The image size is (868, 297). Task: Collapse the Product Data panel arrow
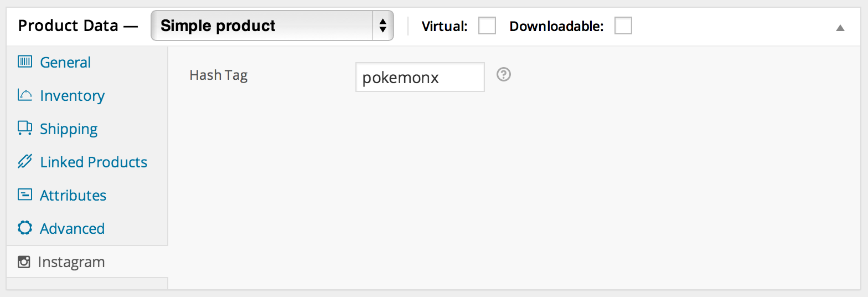tap(840, 27)
